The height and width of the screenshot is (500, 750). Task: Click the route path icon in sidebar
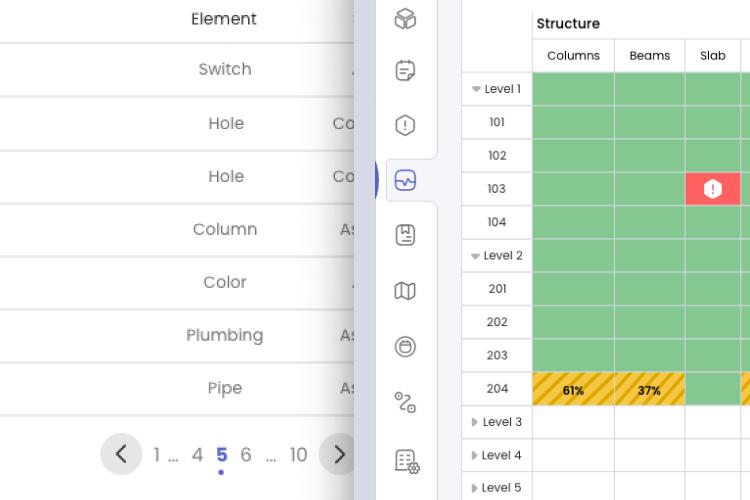click(405, 402)
